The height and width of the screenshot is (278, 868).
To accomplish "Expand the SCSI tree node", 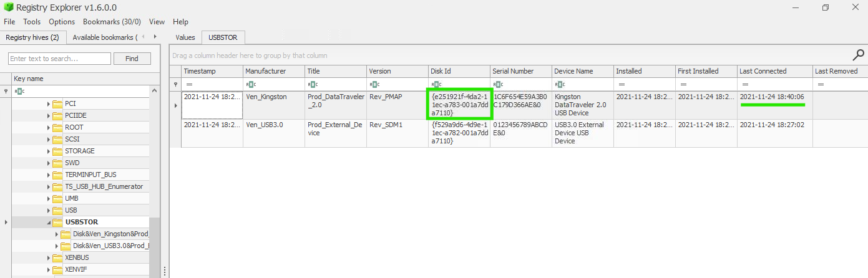I will tap(49, 139).
